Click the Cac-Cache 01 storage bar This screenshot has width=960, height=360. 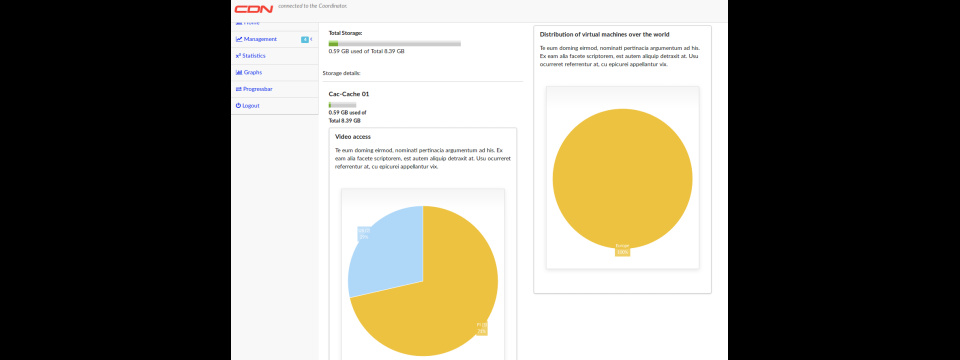342,105
